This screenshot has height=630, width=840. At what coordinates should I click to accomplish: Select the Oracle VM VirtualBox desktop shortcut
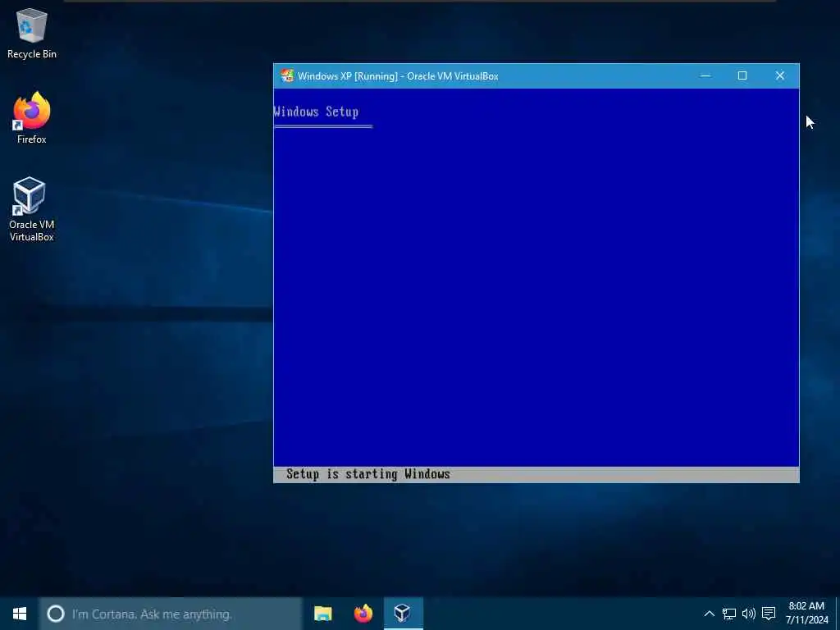32,209
